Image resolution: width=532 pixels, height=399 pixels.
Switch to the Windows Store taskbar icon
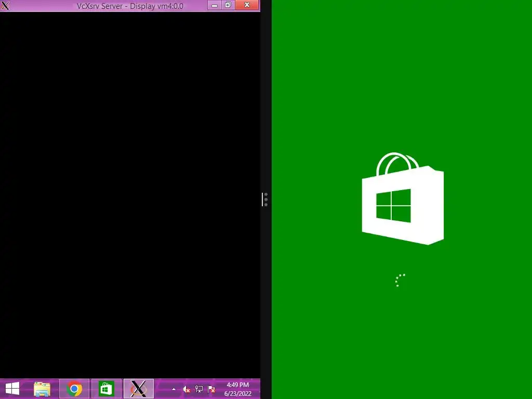click(107, 389)
